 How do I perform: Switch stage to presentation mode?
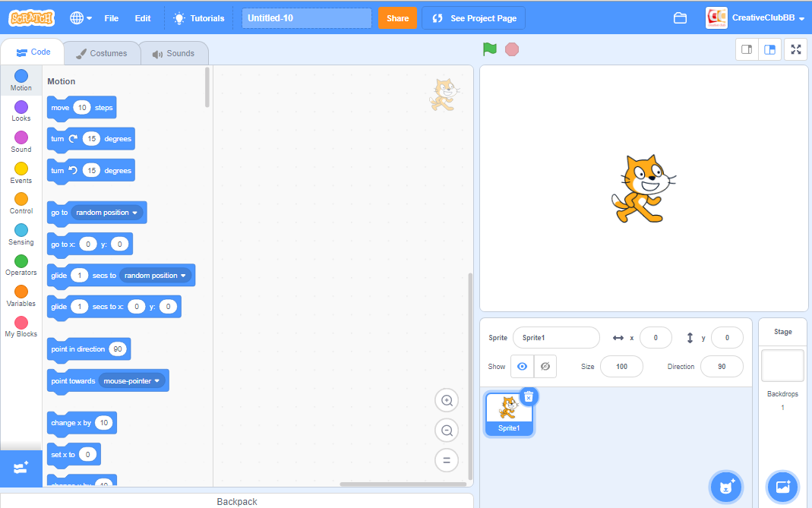pos(795,49)
